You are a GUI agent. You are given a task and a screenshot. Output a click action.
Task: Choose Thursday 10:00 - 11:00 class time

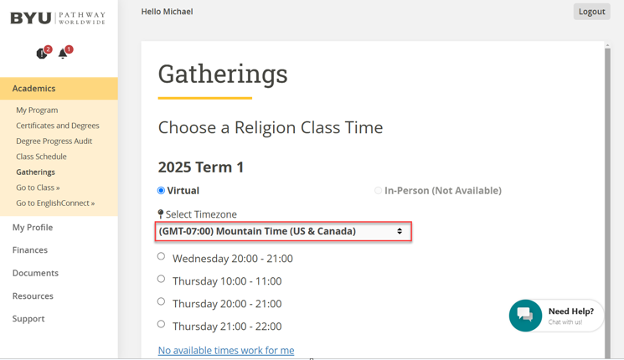161,279
